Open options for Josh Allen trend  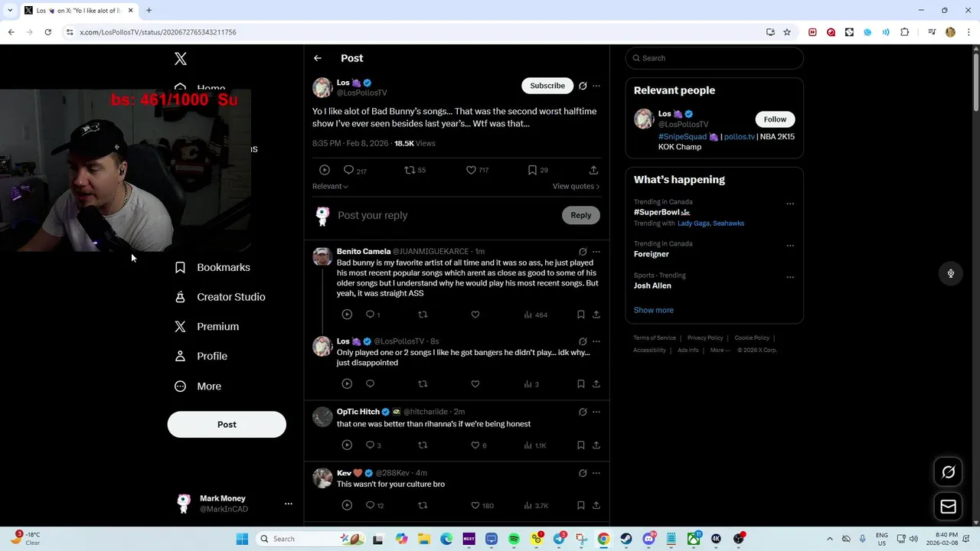tap(790, 277)
